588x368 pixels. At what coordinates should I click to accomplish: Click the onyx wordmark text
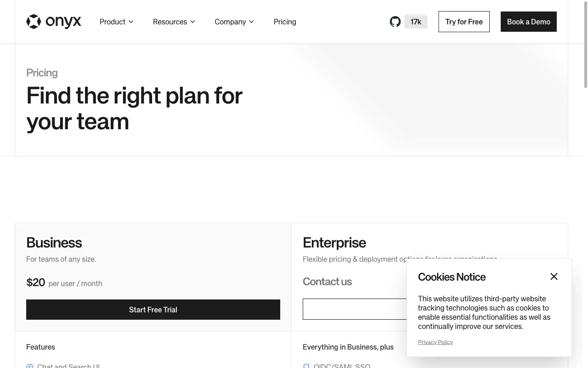click(63, 22)
